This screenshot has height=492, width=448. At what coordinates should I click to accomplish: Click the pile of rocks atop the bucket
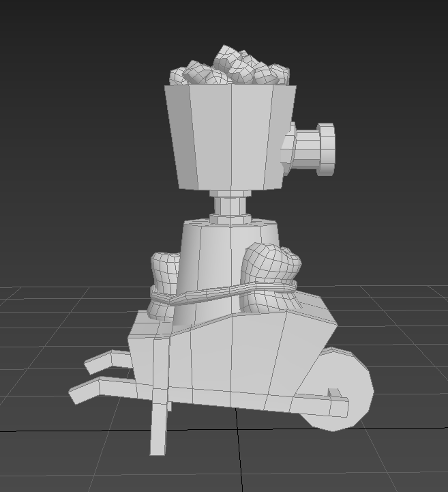pos(230,68)
